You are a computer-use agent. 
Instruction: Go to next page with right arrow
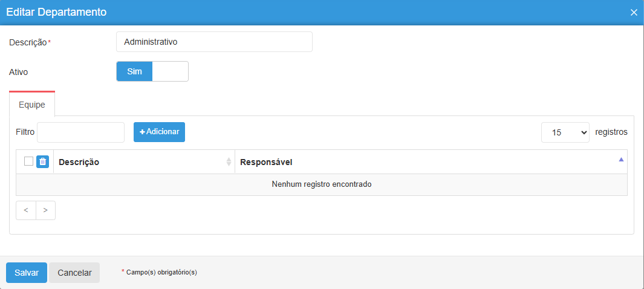pyautogui.click(x=45, y=210)
